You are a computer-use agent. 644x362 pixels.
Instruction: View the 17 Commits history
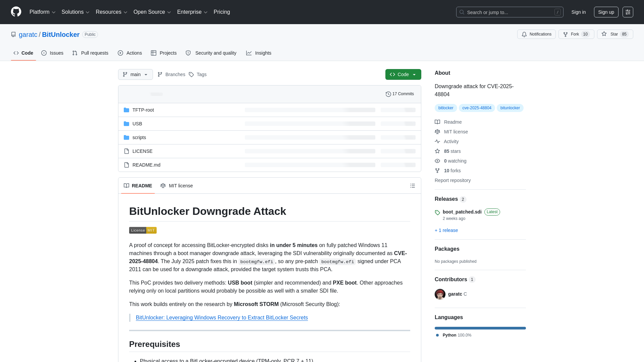tap(400, 94)
